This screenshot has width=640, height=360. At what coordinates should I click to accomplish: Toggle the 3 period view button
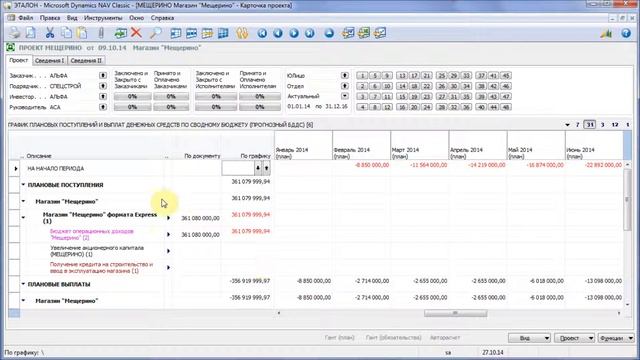602,124
